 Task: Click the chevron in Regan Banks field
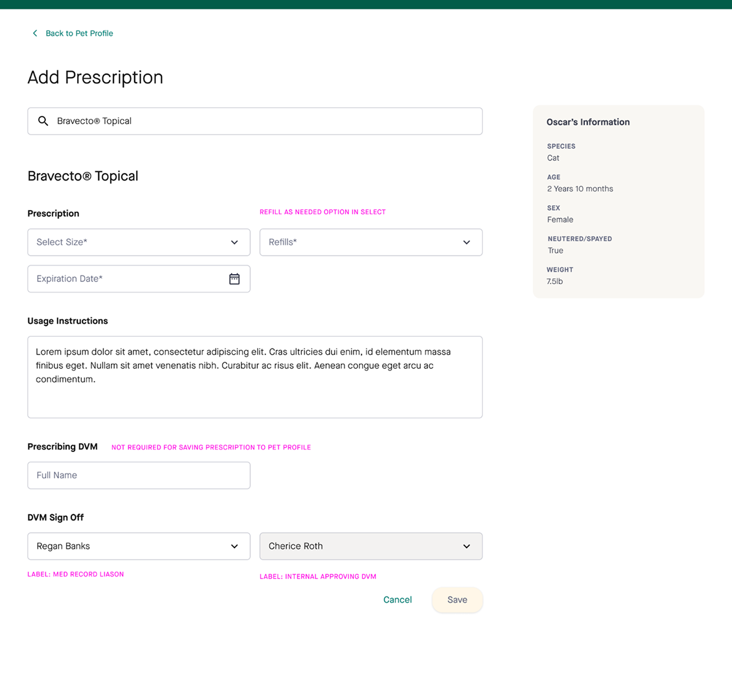pos(234,547)
